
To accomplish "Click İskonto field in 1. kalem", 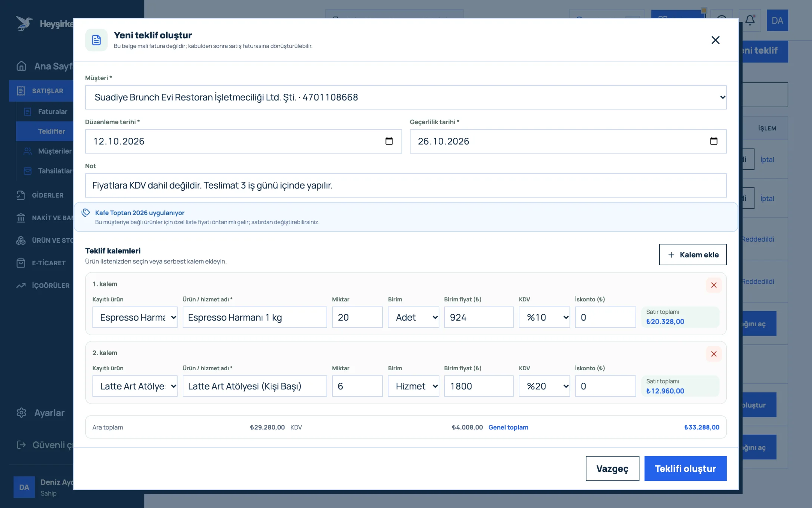I will [x=605, y=317].
